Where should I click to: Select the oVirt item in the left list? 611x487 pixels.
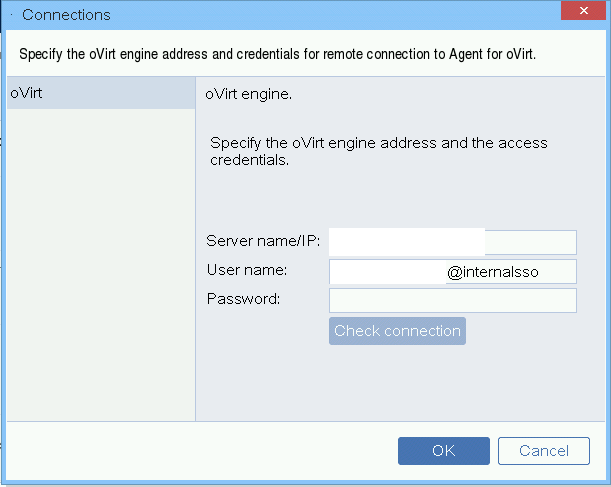(x=100, y=93)
